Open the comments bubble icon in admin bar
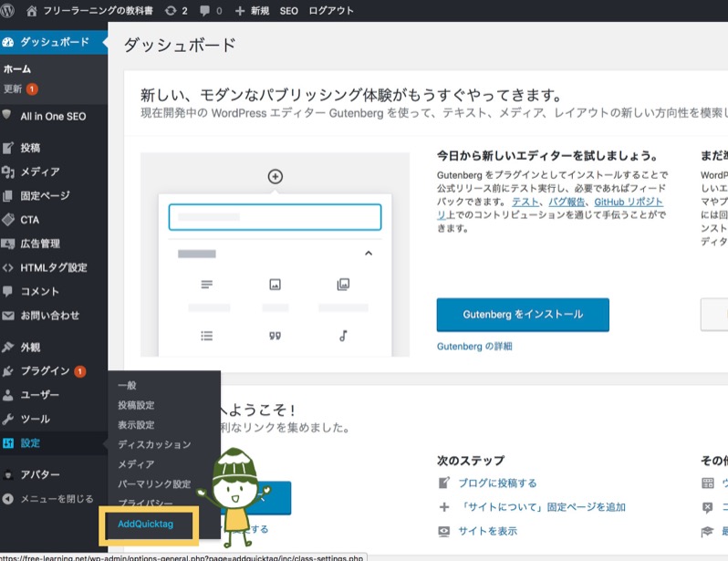728x561 pixels. pos(204,11)
